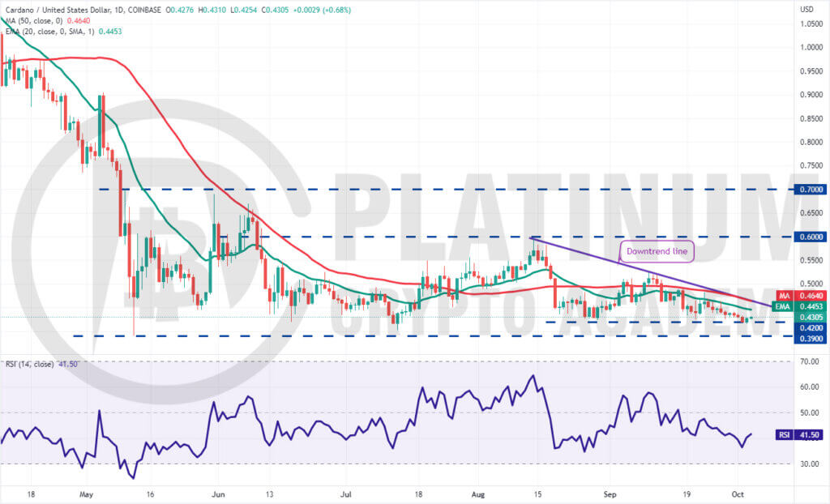Click the 0.8000 price axis label

[811, 143]
